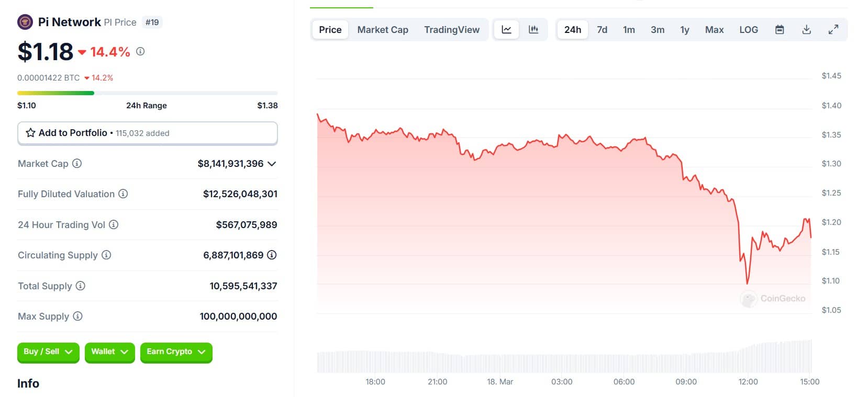
Task: Click the Max Supply info icon
Action: pyautogui.click(x=77, y=316)
